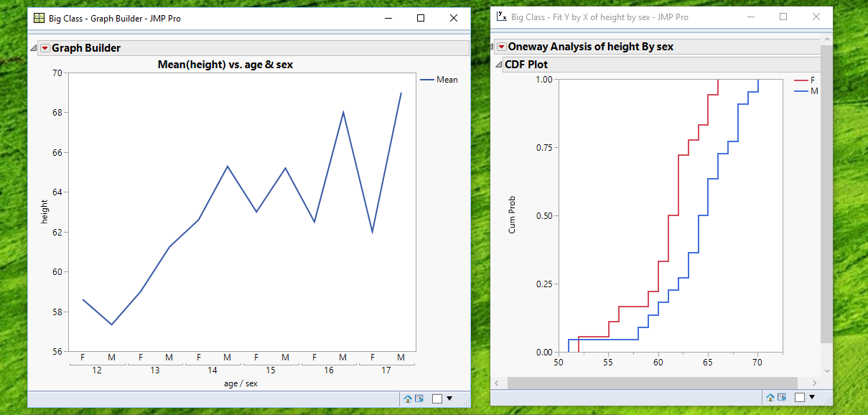Toggle the selection square in Graph Builder status bar

coord(438,398)
